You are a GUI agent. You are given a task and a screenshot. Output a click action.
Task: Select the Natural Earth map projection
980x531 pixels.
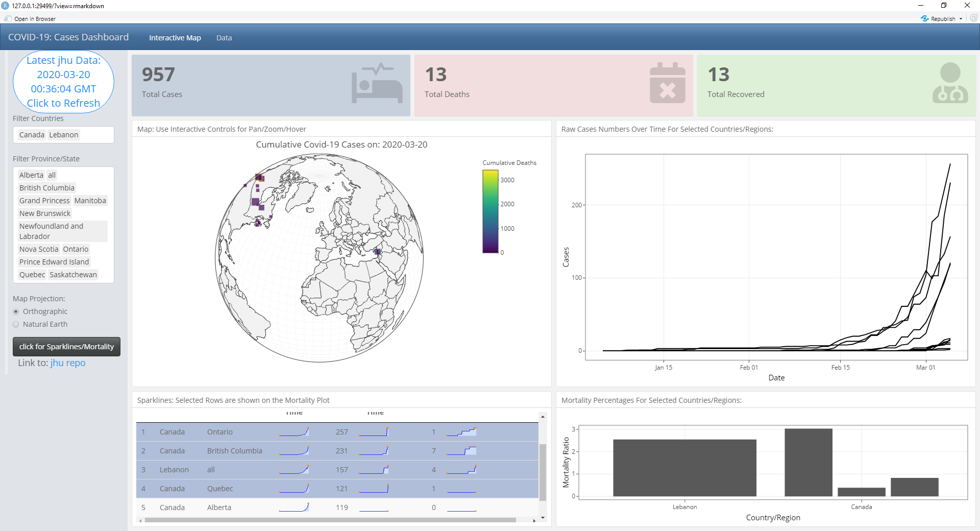[16, 324]
